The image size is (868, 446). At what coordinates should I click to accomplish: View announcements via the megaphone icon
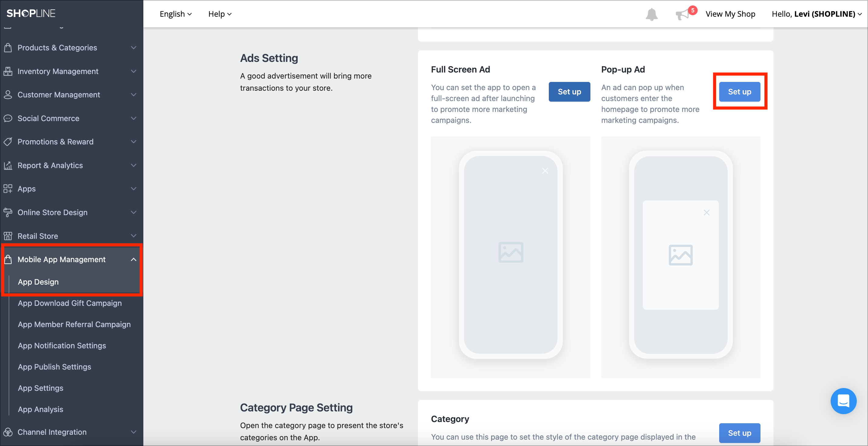(683, 14)
